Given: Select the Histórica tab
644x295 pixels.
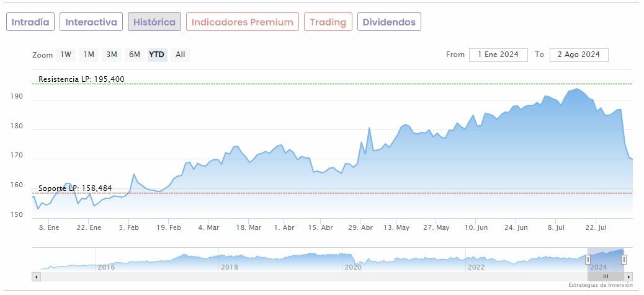Looking at the screenshot, I should 154,22.
